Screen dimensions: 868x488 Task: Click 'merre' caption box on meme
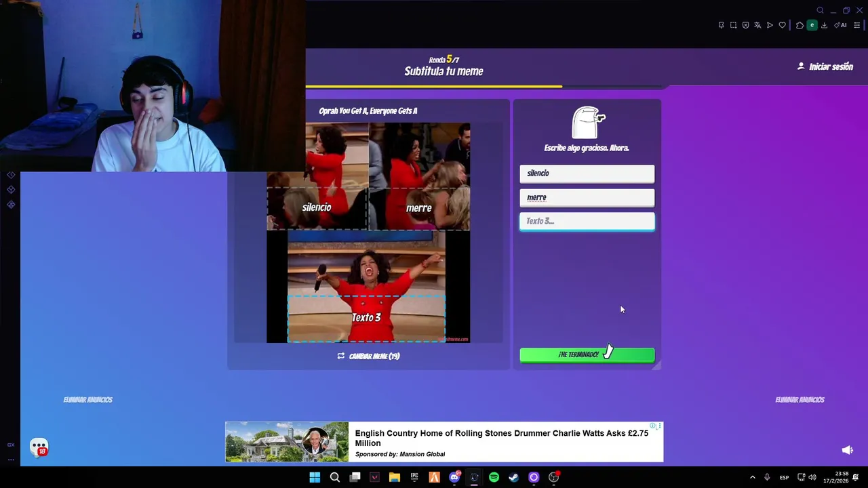pyautogui.click(x=419, y=209)
